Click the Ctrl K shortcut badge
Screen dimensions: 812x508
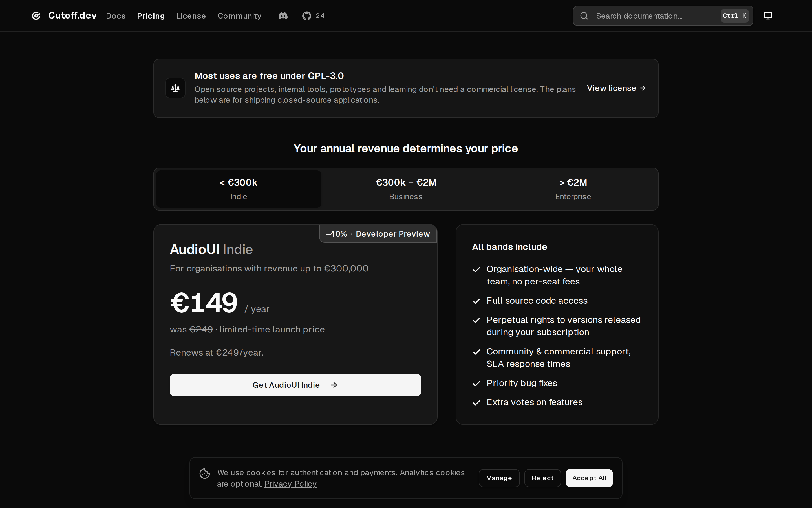pyautogui.click(x=734, y=16)
